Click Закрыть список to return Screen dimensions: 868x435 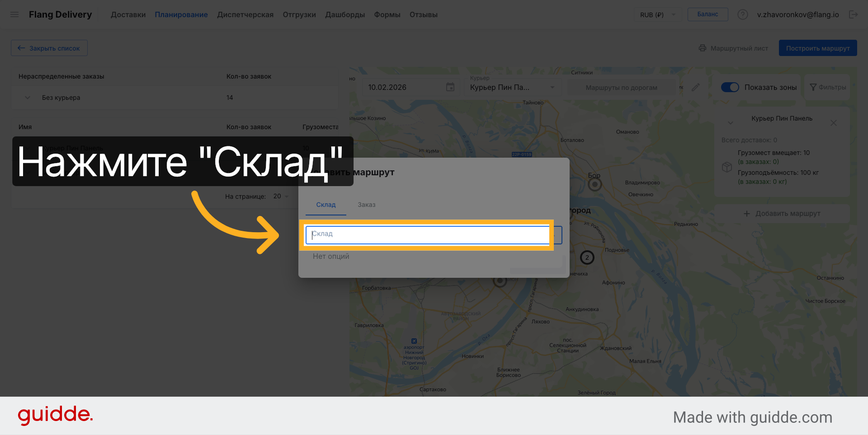pos(49,47)
